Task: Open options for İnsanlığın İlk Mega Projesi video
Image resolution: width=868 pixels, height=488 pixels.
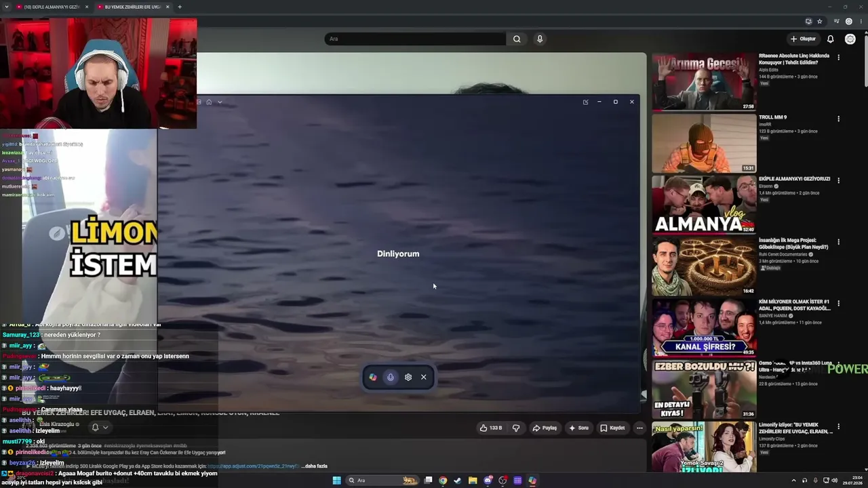Action: pyautogui.click(x=838, y=241)
